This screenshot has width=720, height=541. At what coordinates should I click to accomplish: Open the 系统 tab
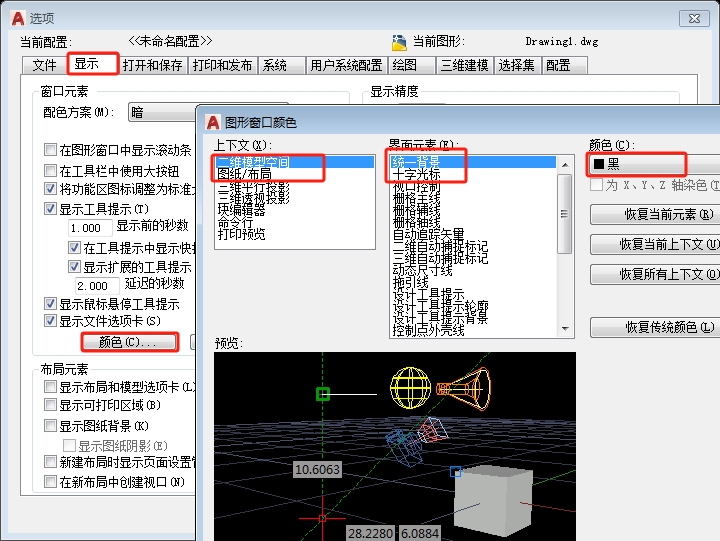(x=281, y=65)
